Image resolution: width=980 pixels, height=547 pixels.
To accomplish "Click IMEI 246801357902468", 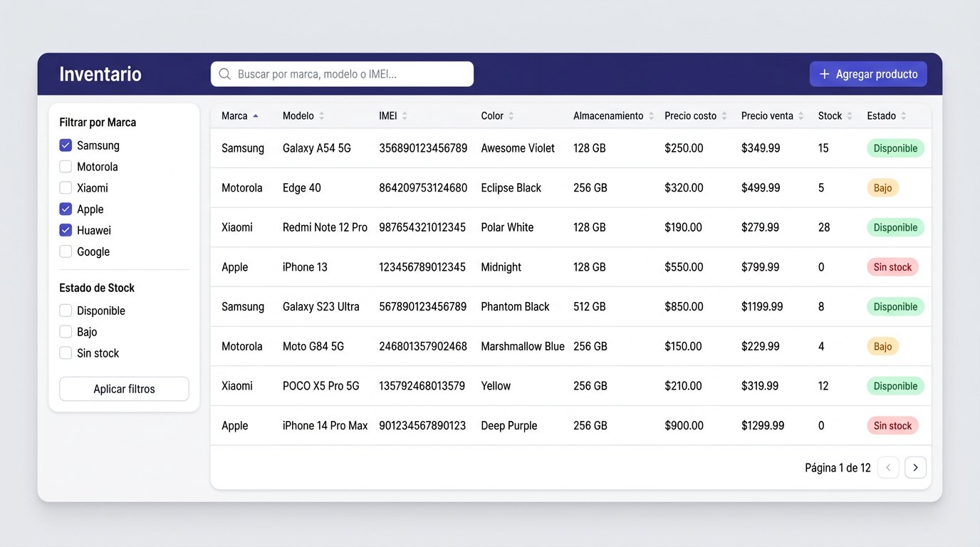I will click(423, 346).
